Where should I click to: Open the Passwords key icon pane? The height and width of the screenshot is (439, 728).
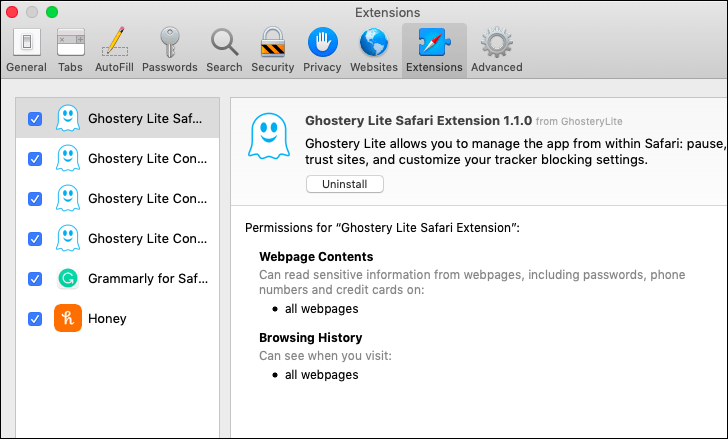[x=169, y=50]
